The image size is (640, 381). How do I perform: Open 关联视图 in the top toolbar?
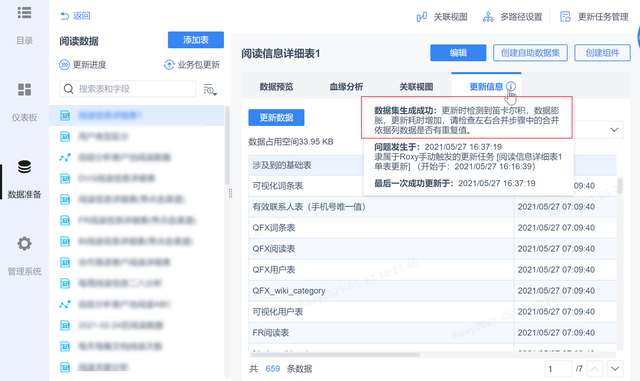point(442,17)
